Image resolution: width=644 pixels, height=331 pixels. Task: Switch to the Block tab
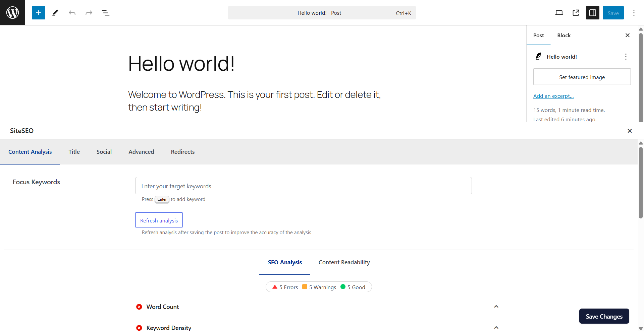coord(564,35)
